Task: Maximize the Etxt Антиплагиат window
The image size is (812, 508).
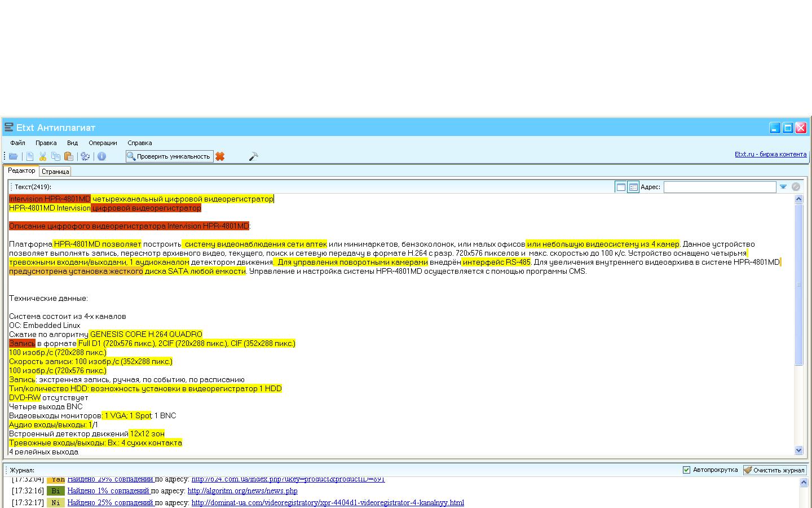Action: click(x=788, y=128)
